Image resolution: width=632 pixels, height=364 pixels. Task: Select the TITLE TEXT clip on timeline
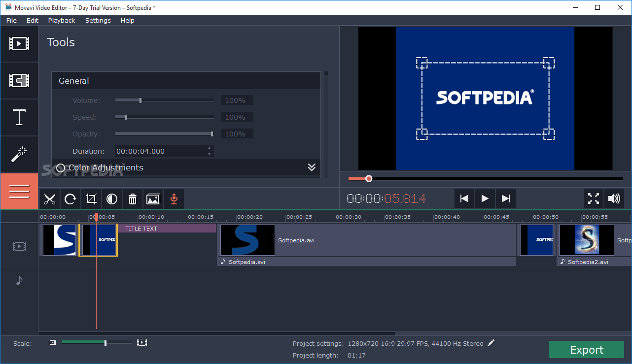167,229
